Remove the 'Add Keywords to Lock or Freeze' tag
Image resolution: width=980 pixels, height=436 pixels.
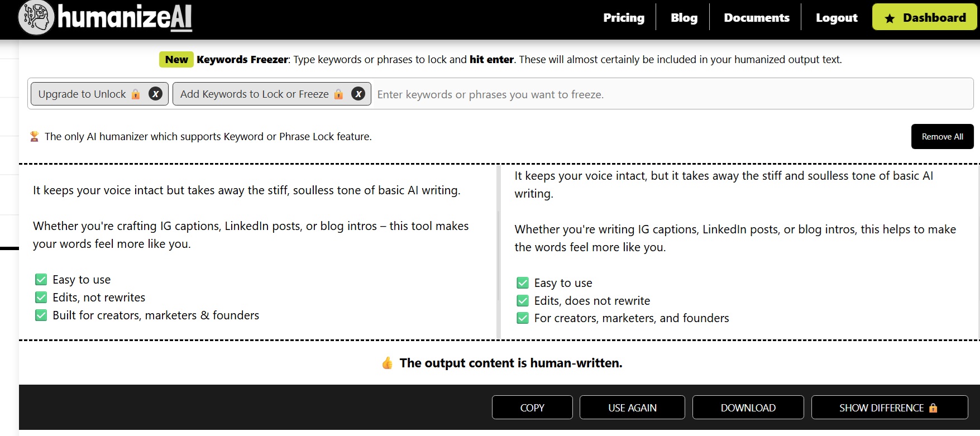(x=358, y=94)
